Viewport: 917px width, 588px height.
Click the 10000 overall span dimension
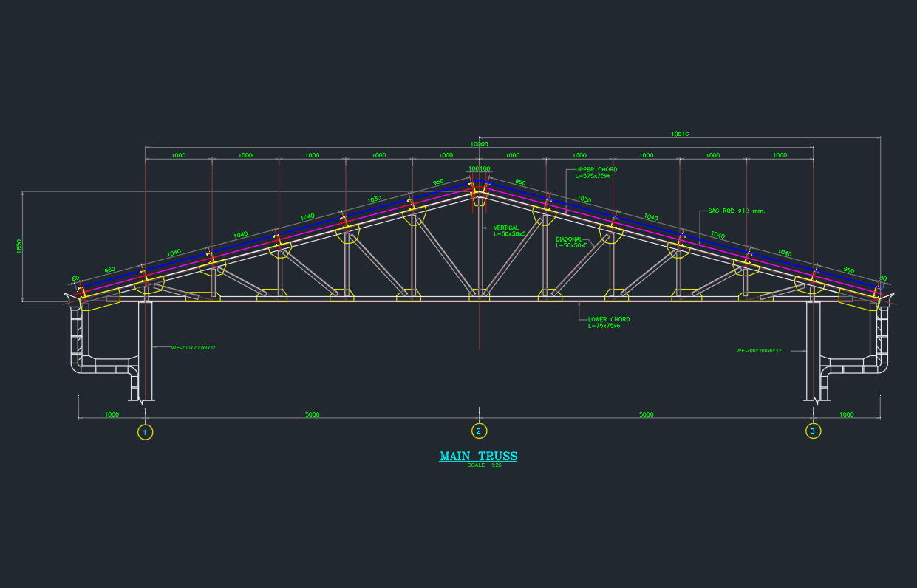coord(479,144)
